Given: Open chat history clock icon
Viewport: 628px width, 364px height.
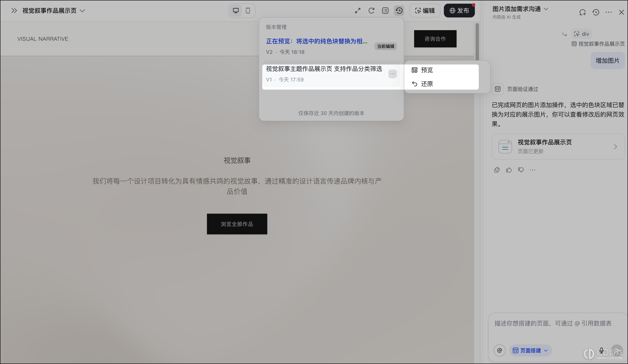Looking at the screenshot, I should pyautogui.click(x=596, y=12).
